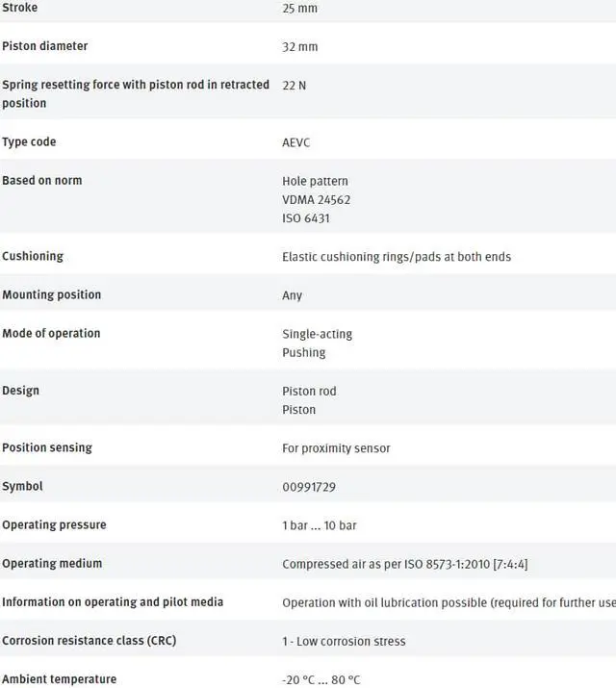This screenshot has width=616, height=688.
Task: Click the Stroke row label
Action: point(20,8)
